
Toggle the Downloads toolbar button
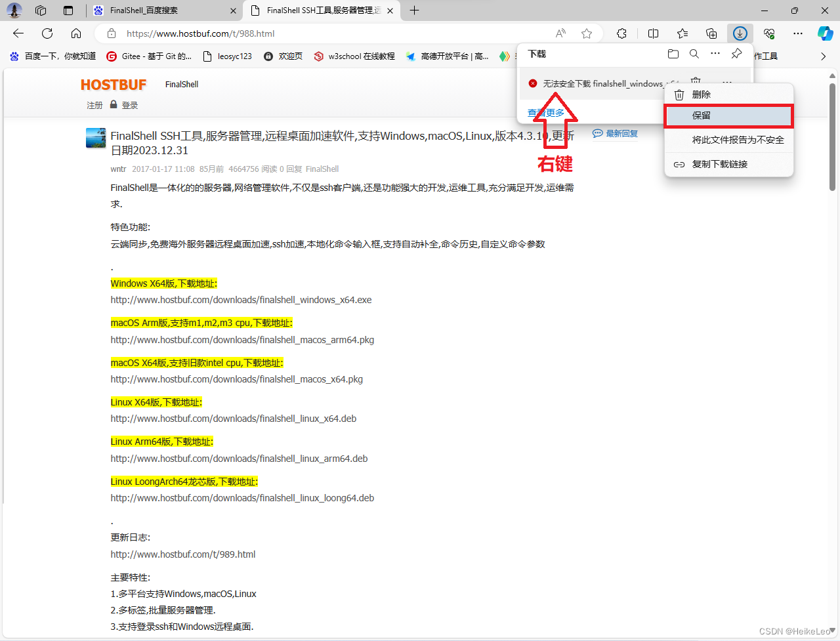coord(740,33)
